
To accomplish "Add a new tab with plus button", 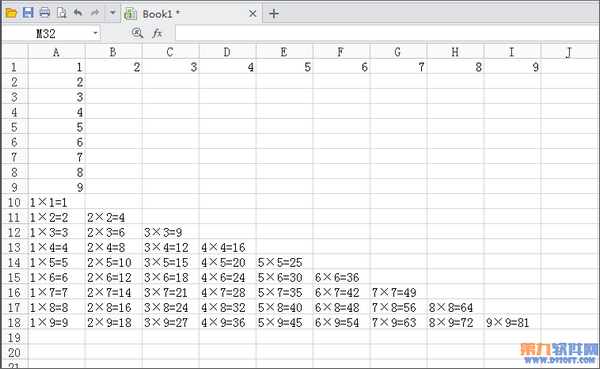I will (x=274, y=14).
